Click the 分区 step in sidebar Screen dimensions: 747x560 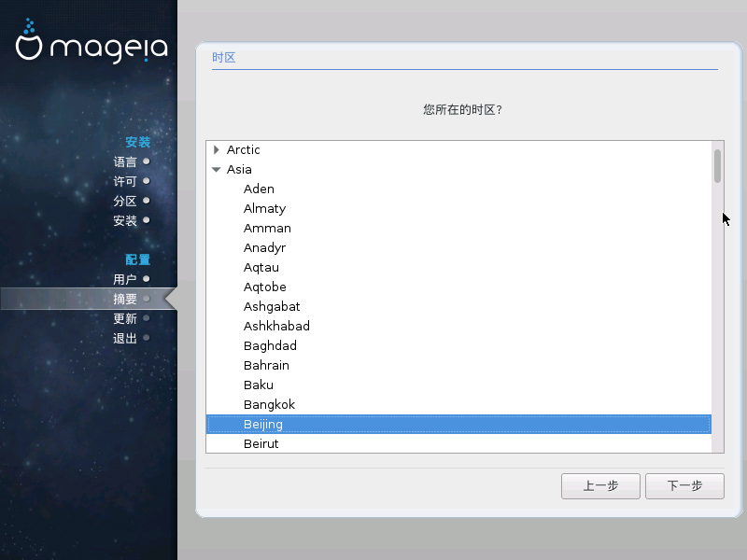coord(125,201)
